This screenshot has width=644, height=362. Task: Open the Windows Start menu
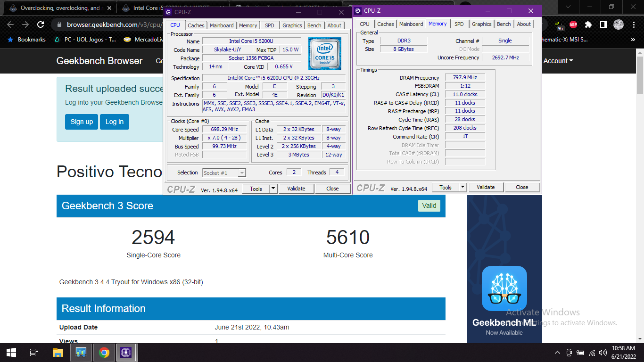point(11,352)
